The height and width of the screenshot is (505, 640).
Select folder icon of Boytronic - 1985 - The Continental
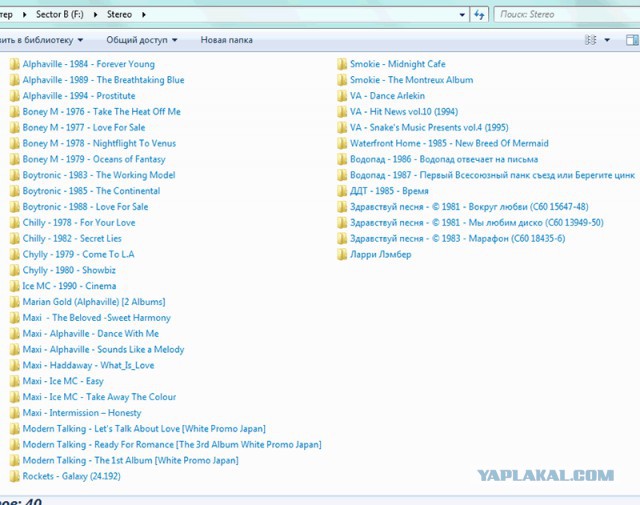tap(14, 191)
